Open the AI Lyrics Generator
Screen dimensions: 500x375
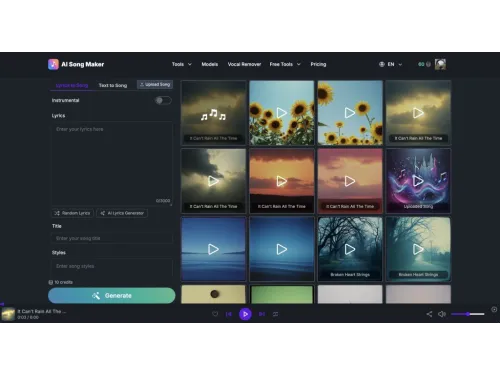122,213
